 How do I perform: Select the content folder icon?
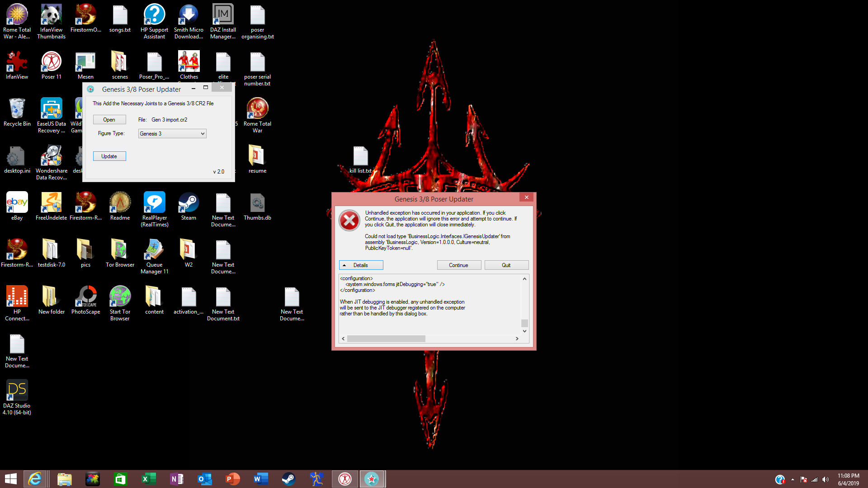point(155,300)
